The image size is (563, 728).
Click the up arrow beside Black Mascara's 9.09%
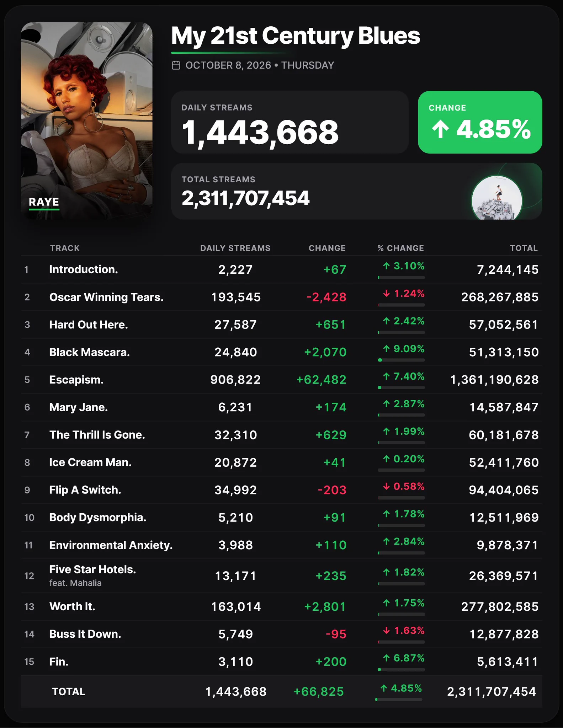pyautogui.click(x=386, y=349)
